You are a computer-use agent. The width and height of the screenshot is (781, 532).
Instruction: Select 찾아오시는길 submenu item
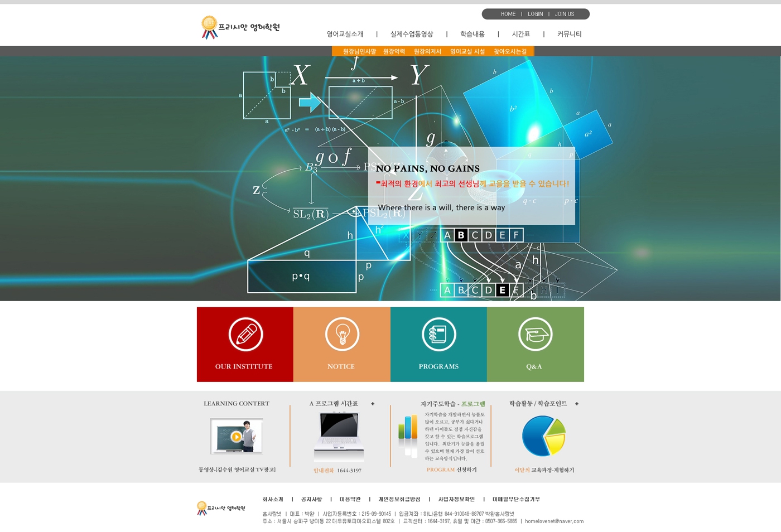pos(510,51)
